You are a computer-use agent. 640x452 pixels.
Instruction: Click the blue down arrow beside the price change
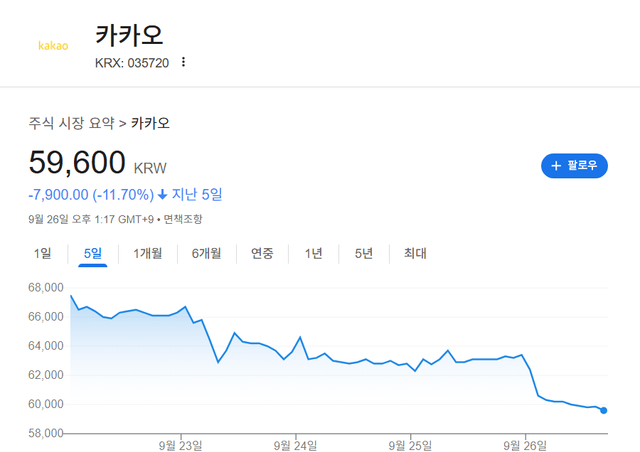(163, 193)
